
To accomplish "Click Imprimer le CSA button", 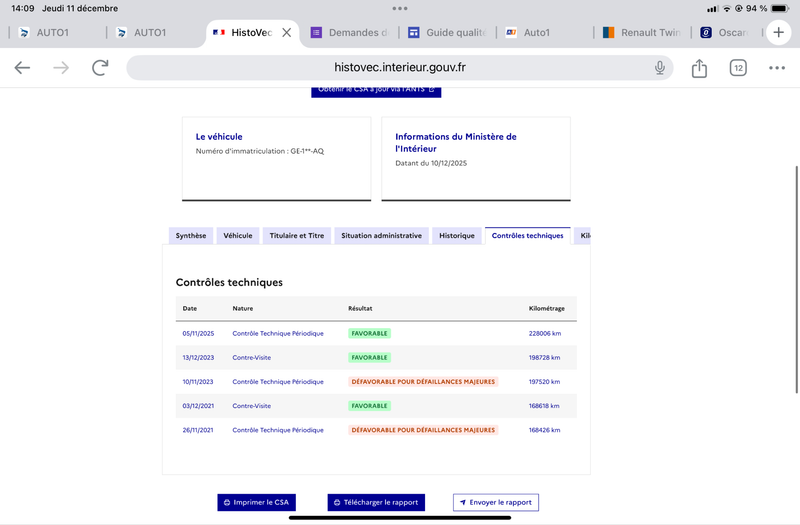I will [257, 502].
